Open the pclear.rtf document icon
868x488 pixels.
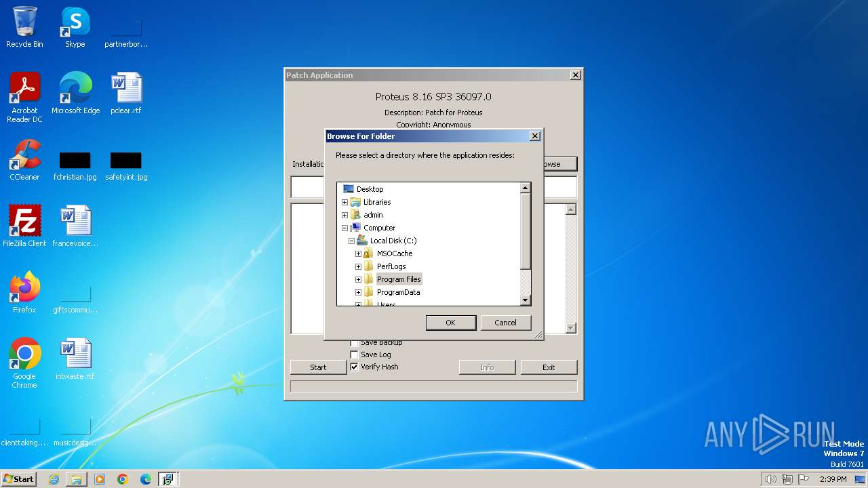pos(126,94)
